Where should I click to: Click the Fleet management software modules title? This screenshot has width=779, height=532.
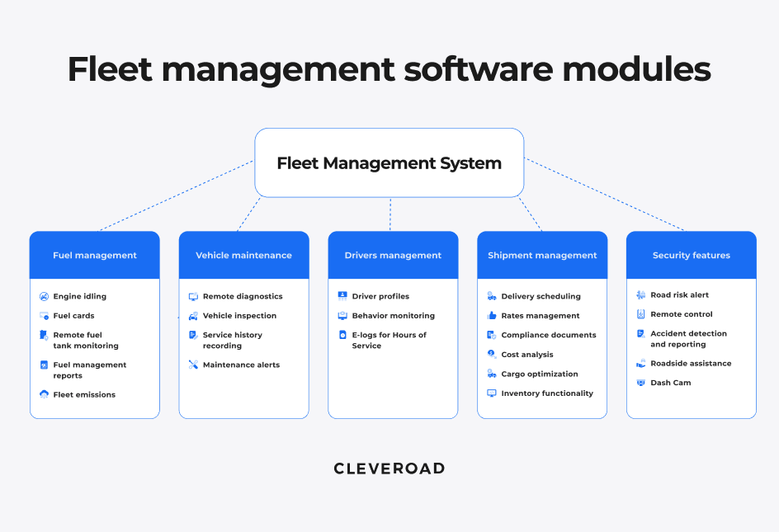(x=389, y=69)
